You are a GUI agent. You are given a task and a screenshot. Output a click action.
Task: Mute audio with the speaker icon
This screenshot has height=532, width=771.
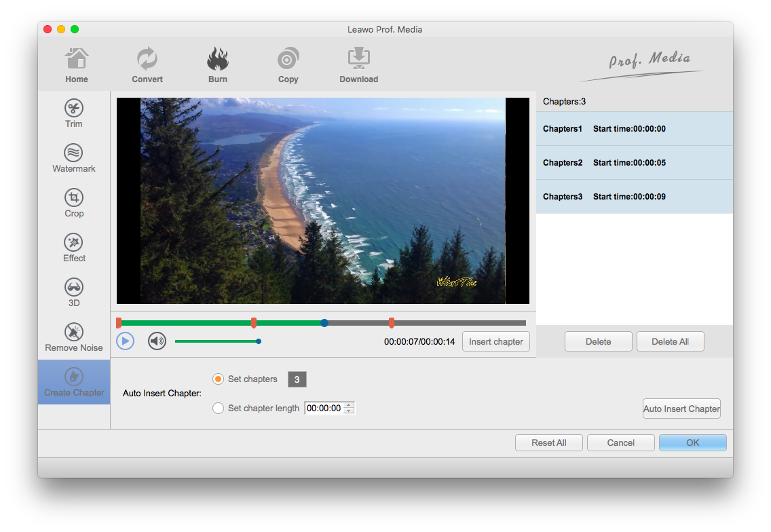point(157,341)
